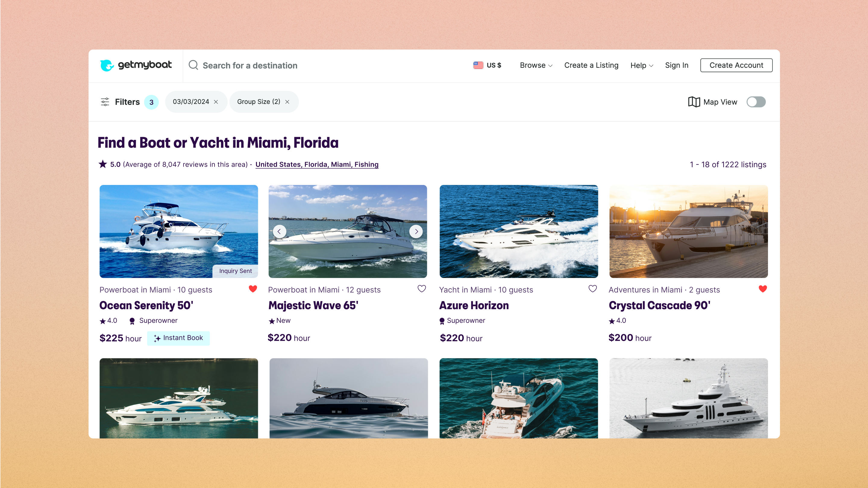This screenshot has width=868, height=488.
Task: Click the getmyboat logo
Action: pos(136,65)
